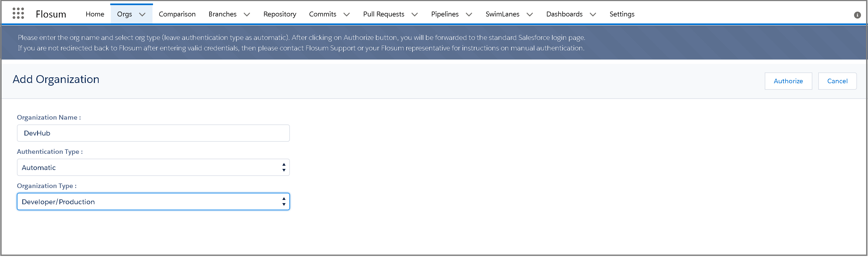Image resolution: width=868 pixels, height=257 pixels.
Task: Switch to the Orgs tab
Action: pos(124,14)
